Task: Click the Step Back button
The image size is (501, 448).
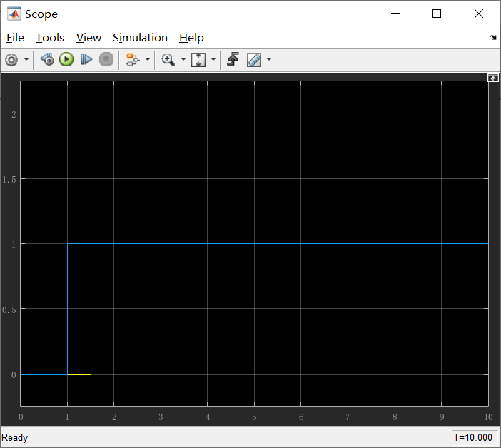Action: click(x=47, y=60)
